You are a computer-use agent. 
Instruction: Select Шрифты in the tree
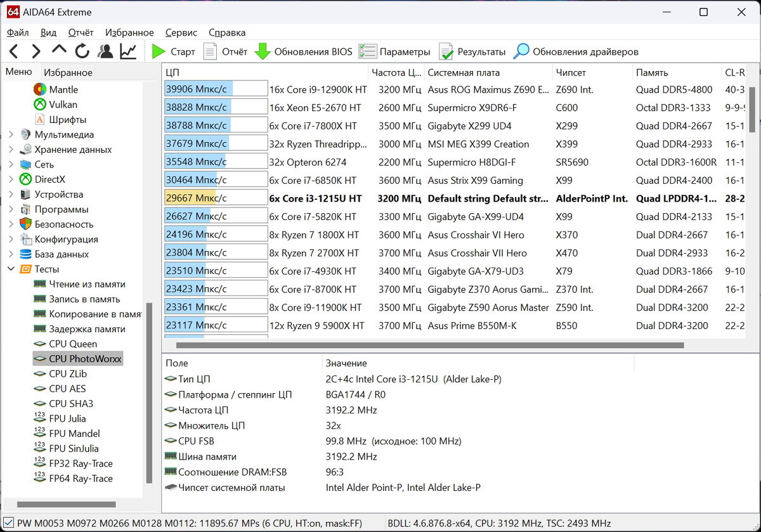60,119
